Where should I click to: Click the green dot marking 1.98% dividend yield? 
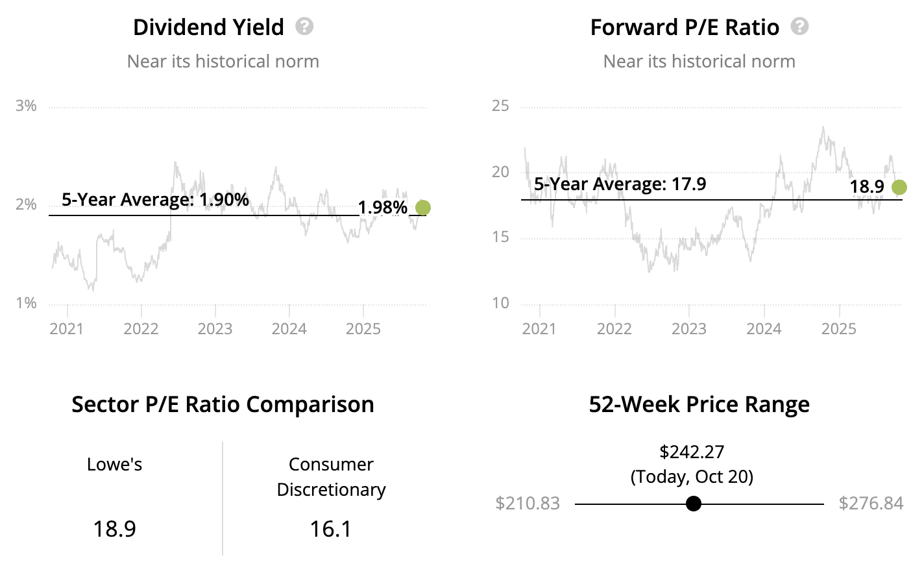(x=422, y=208)
